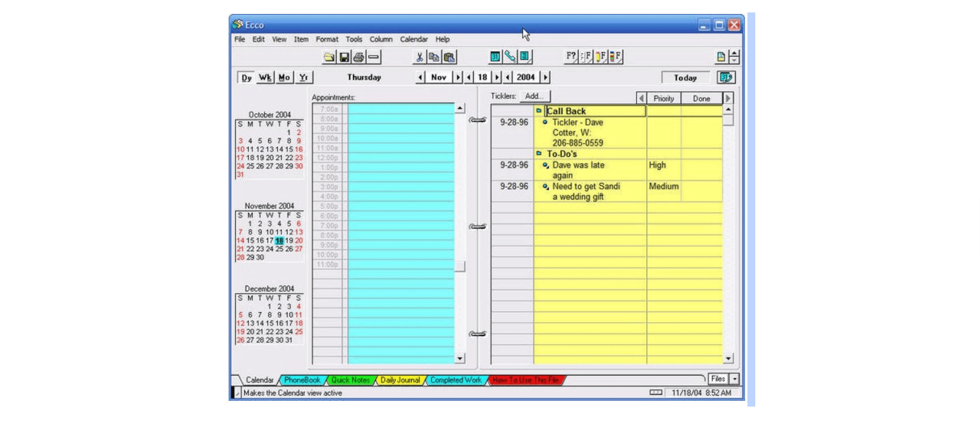Click the phone handset toolbar icon

coord(510,57)
